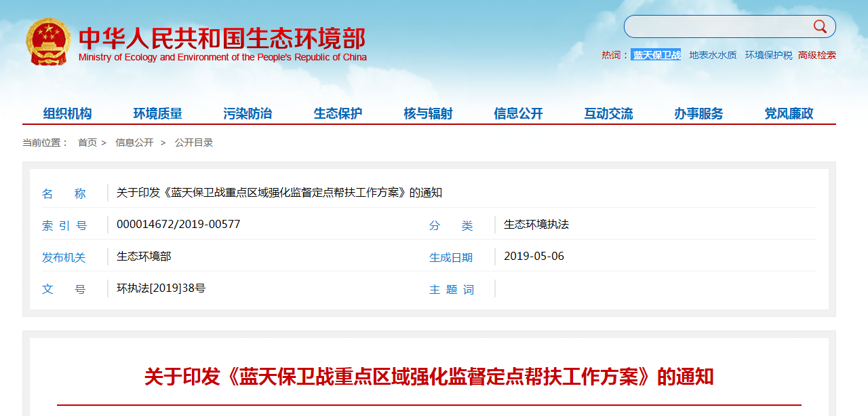Click the 生成日期 field label
Screen dimensions: 868x416
(x=451, y=258)
